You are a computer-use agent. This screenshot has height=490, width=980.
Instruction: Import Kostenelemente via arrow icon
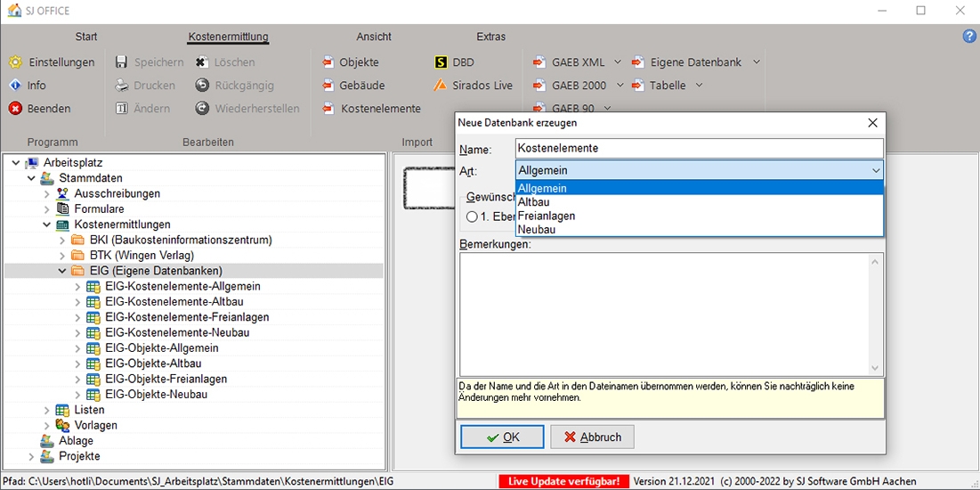pos(328,109)
